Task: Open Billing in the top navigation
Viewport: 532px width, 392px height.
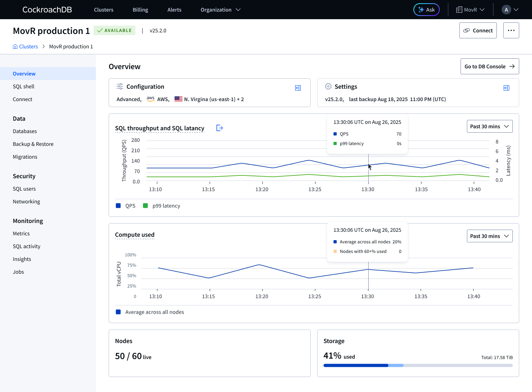Action: (x=141, y=10)
